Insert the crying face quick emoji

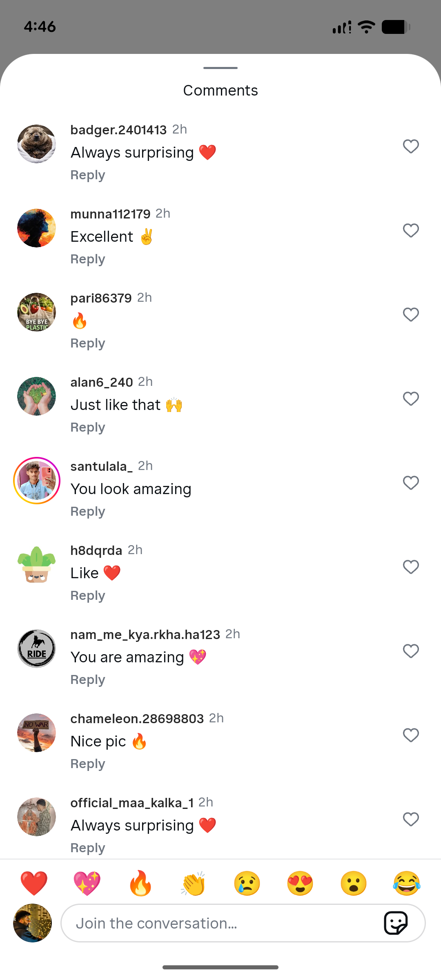[247, 883]
